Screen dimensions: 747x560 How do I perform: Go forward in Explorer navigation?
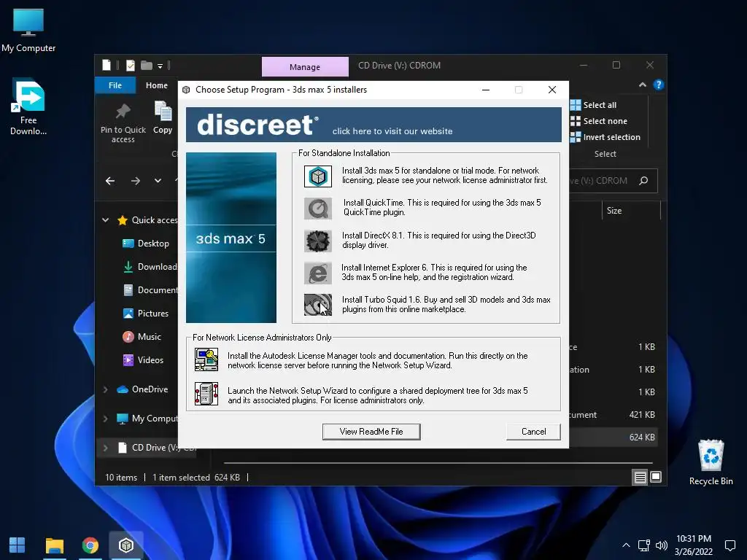[x=135, y=181]
